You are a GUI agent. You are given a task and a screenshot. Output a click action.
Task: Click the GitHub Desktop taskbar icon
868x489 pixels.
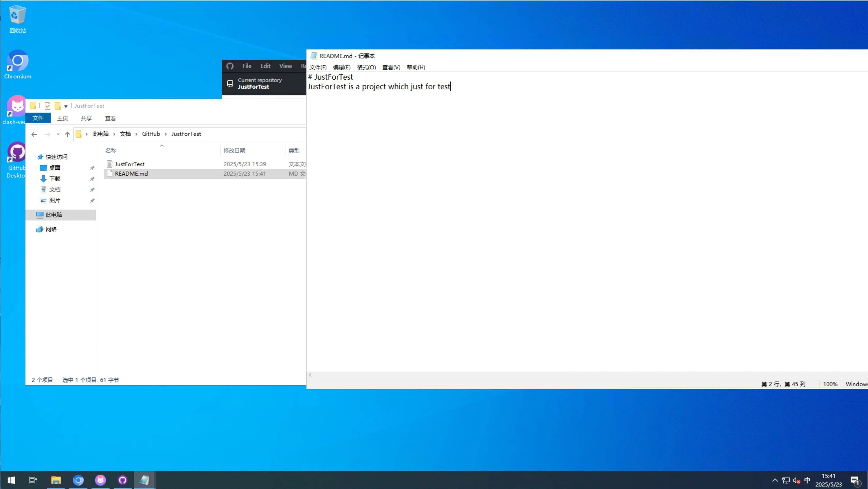pos(122,480)
